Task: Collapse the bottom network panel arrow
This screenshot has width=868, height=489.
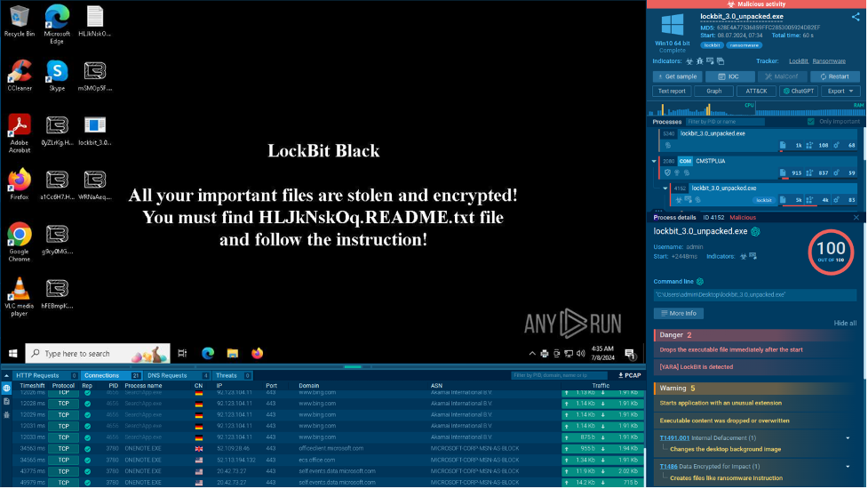Action: 6,376
